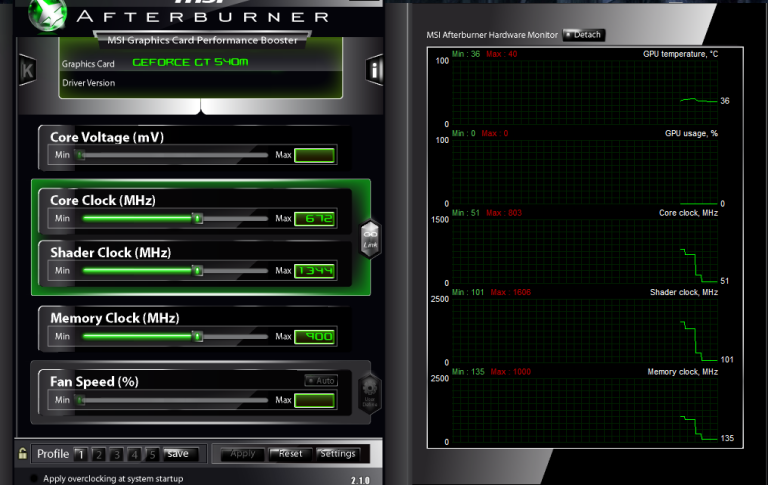Click the Reset button

point(290,454)
